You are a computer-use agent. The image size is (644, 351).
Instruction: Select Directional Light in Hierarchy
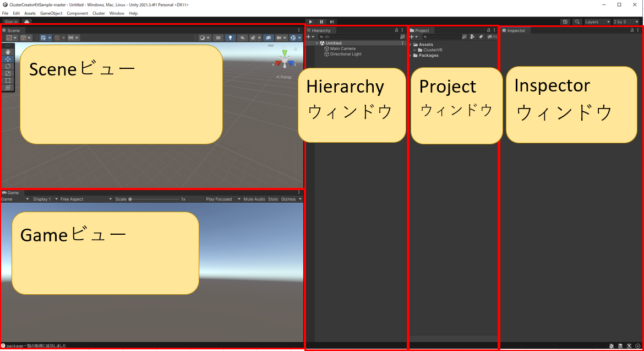pos(346,54)
